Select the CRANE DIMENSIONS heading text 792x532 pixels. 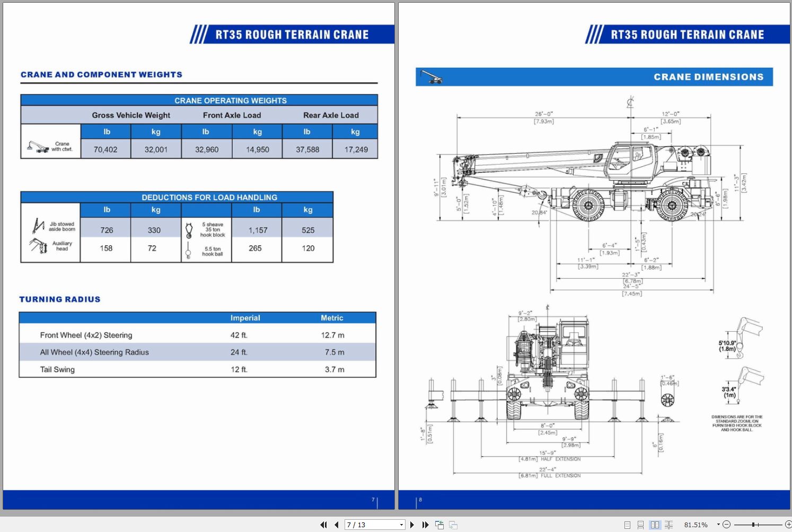point(709,77)
